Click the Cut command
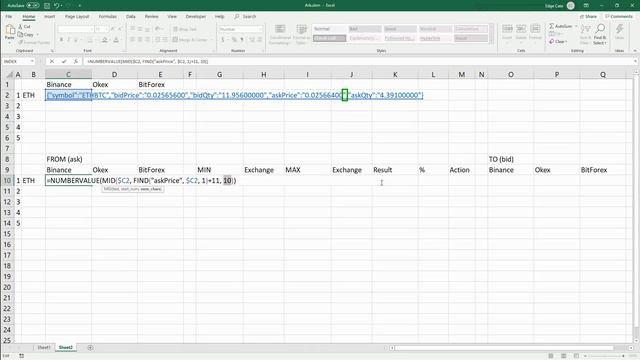The image size is (640, 360). tap(24, 27)
